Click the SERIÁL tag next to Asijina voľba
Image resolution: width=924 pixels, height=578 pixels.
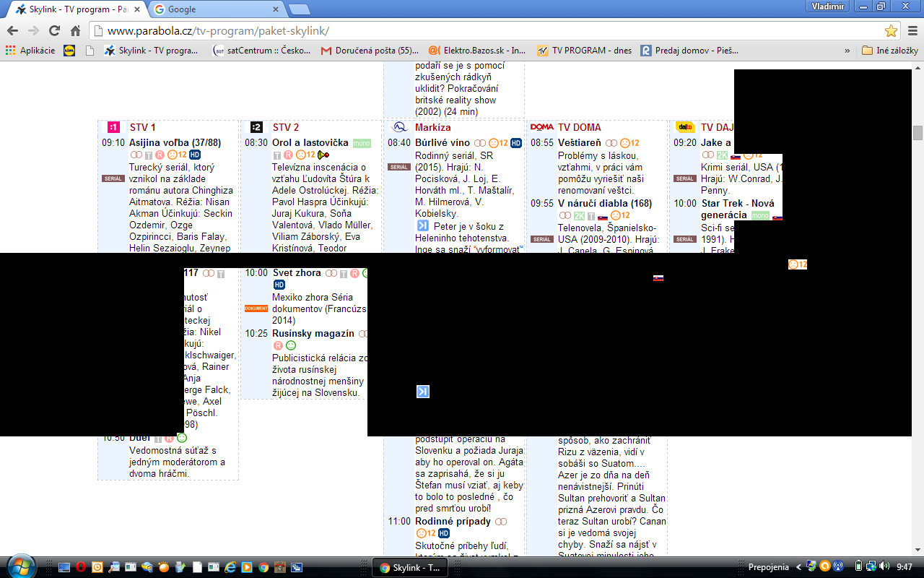click(113, 178)
